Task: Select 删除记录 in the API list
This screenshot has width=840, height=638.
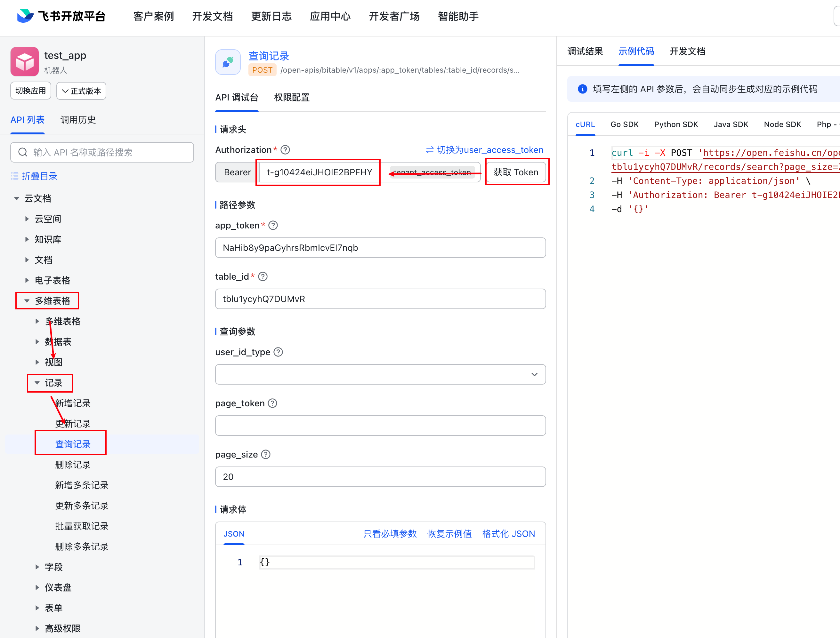Action: point(73,465)
